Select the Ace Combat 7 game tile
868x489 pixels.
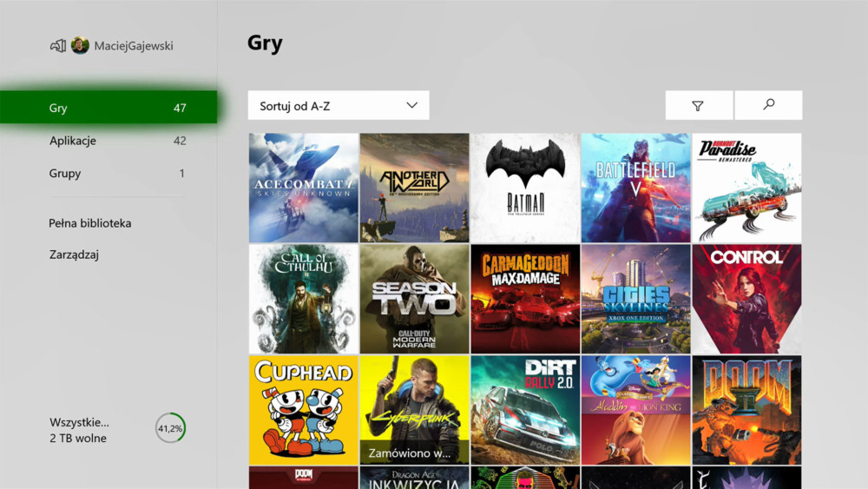pyautogui.click(x=303, y=188)
